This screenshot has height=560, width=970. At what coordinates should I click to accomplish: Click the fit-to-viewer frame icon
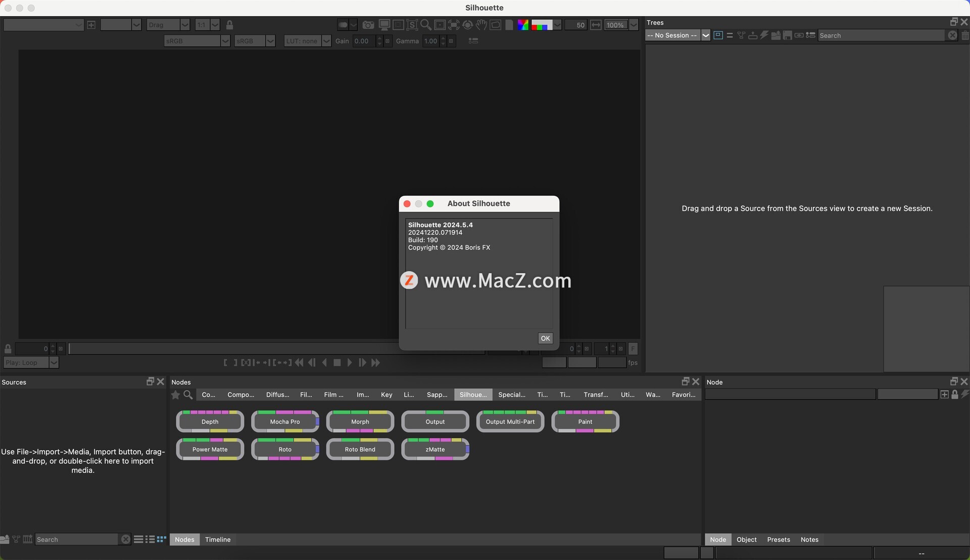440,25
